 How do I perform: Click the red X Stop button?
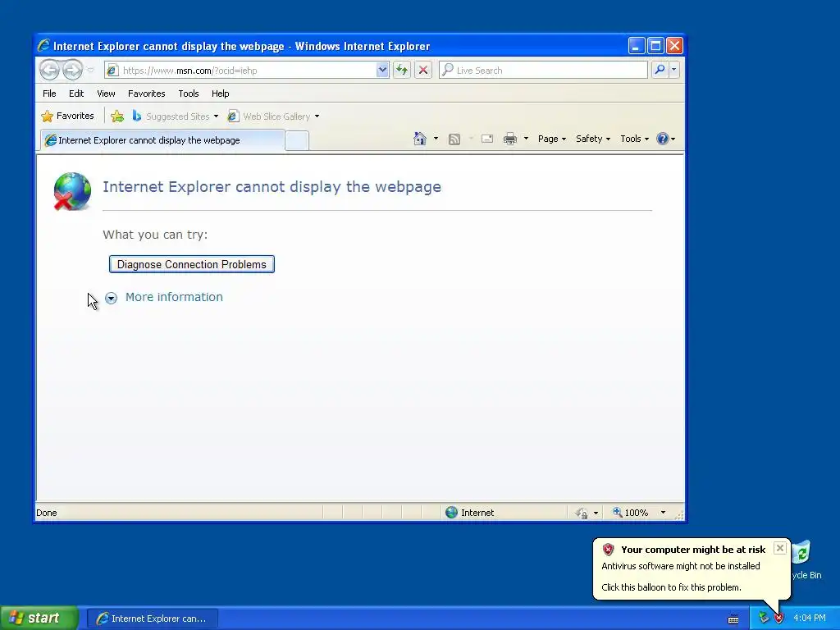point(423,70)
